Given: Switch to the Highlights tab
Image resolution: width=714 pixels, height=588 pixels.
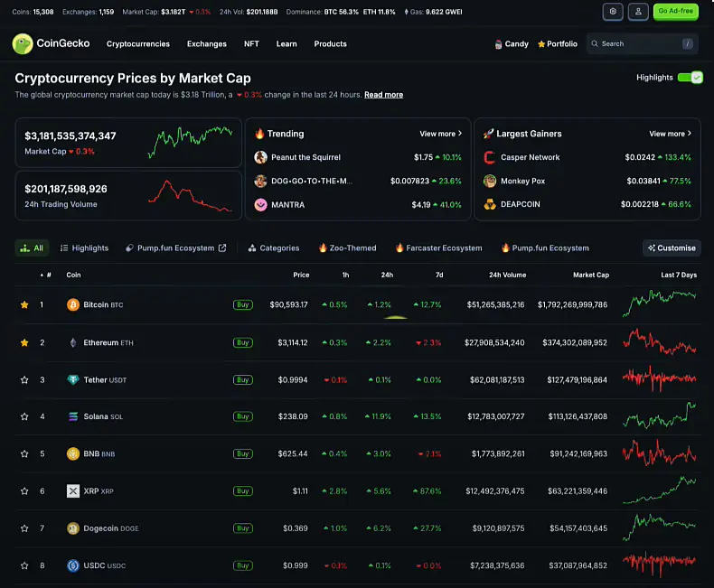Looking at the screenshot, I should click(x=84, y=248).
